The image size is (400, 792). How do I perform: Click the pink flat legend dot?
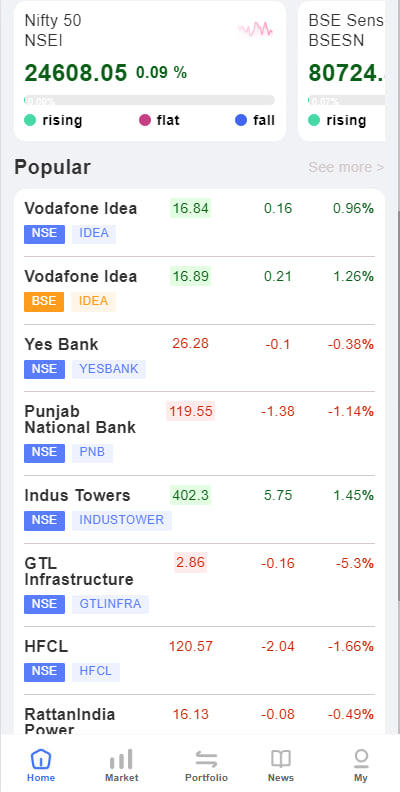(x=145, y=120)
